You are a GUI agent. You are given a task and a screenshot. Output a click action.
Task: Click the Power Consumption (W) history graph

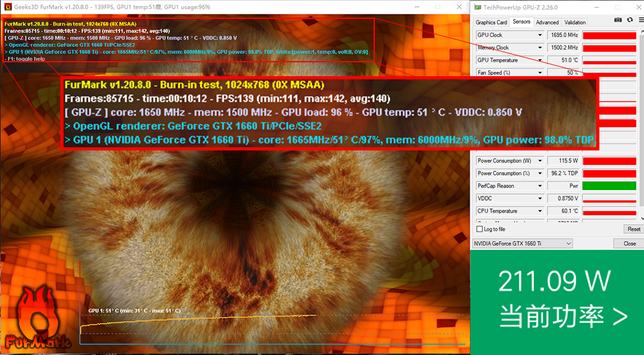[x=609, y=161]
